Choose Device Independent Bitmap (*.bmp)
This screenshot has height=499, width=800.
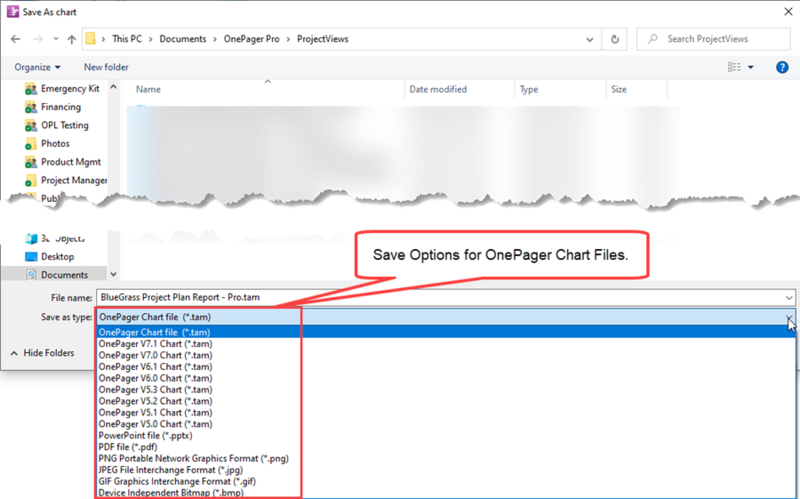tap(171, 493)
